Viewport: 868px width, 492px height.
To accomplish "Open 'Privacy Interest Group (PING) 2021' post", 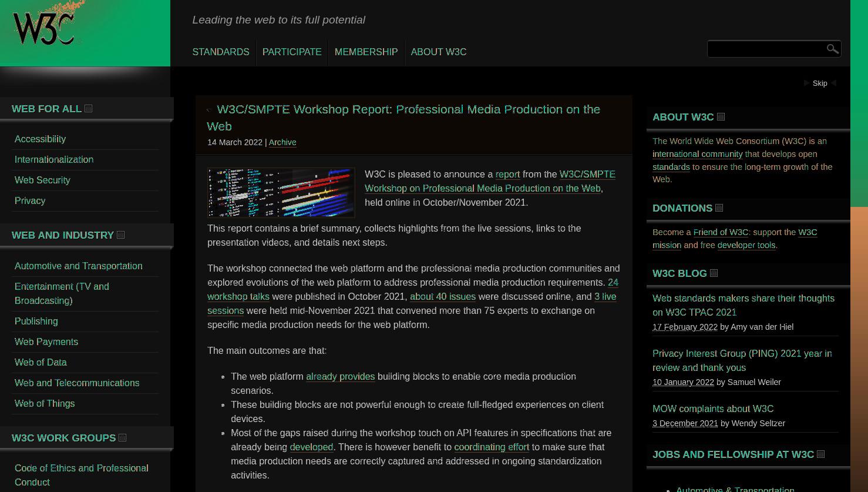I will point(742,361).
